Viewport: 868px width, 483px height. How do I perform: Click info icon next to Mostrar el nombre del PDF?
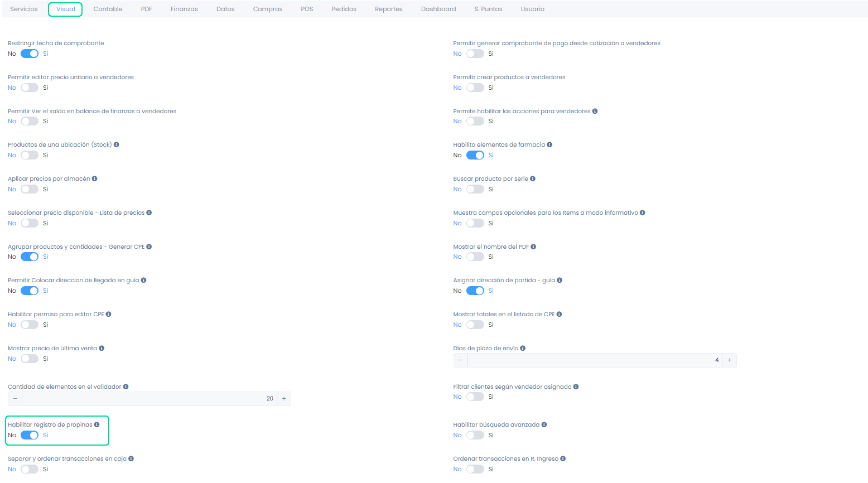pos(533,247)
